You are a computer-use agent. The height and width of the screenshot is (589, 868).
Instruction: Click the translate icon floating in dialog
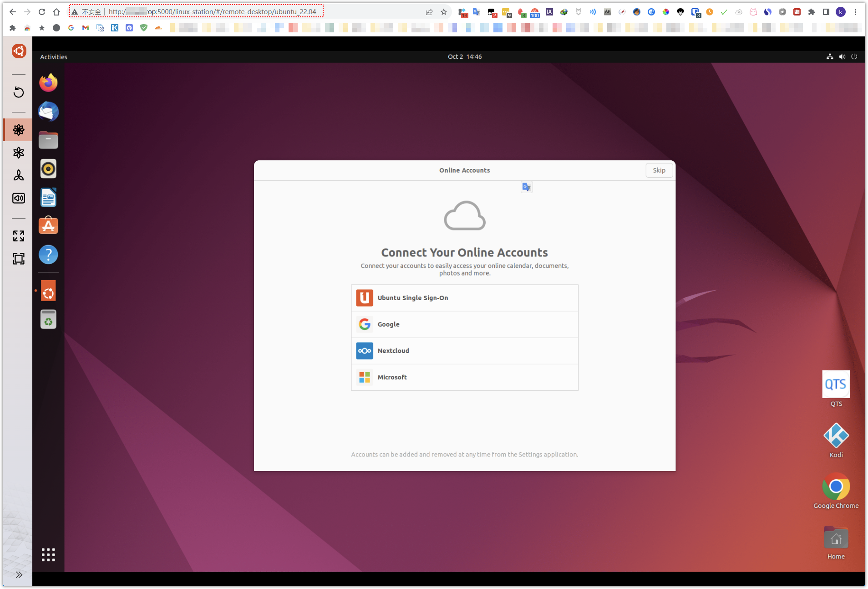[x=527, y=187]
